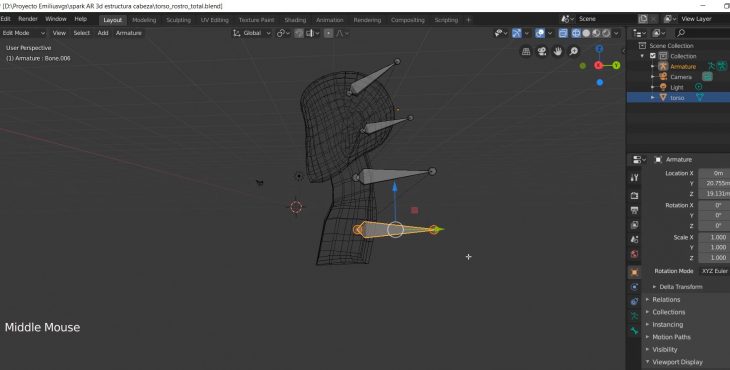Open the viewport shading options dropdown

pyautogui.click(x=616, y=33)
